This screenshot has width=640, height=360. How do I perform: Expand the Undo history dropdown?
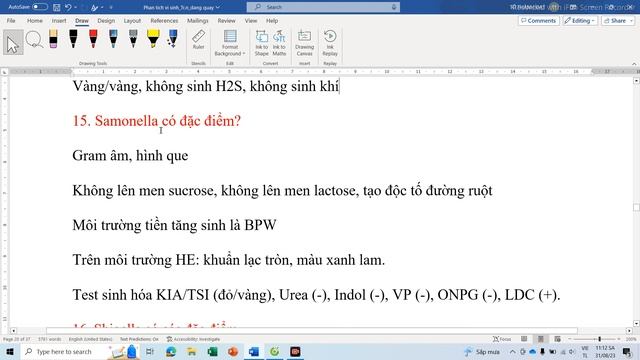point(76,7)
